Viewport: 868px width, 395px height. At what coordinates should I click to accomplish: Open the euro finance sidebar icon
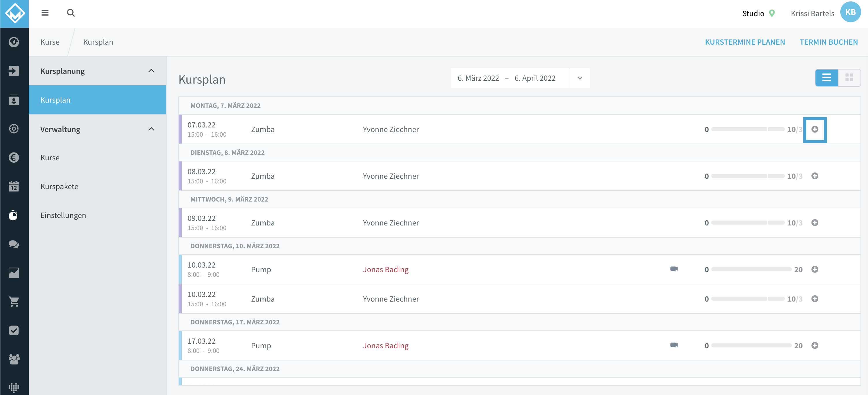[14, 157]
